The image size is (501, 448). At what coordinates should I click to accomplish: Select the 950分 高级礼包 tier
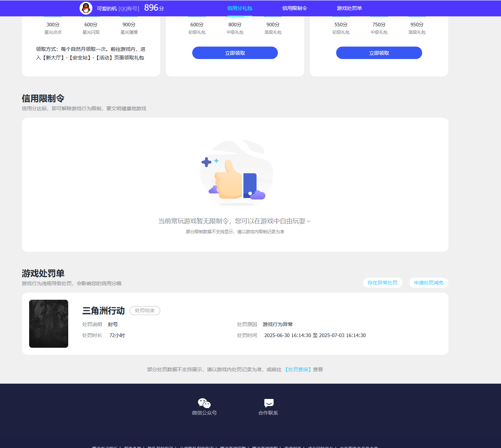click(x=417, y=28)
